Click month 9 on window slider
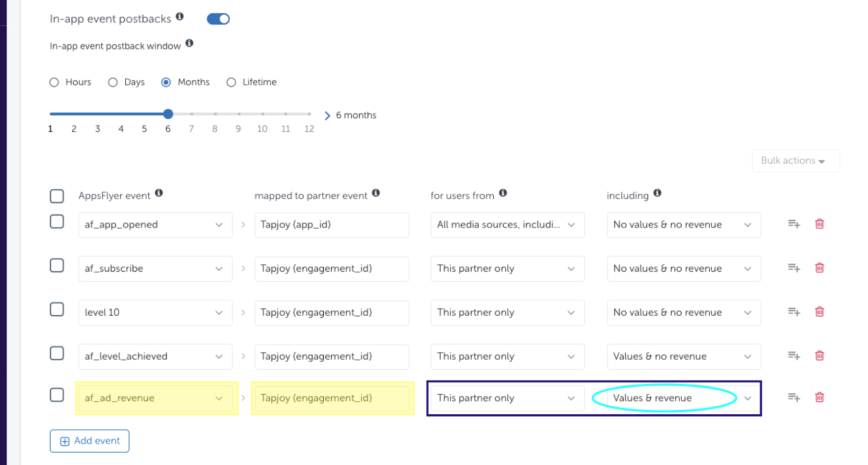This screenshot has width=868, height=465. [x=239, y=114]
